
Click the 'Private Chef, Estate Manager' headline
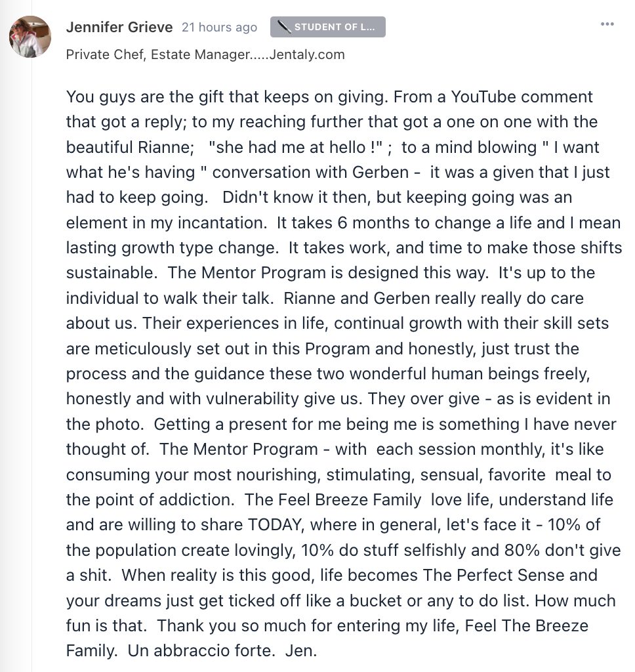(x=158, y=55)
